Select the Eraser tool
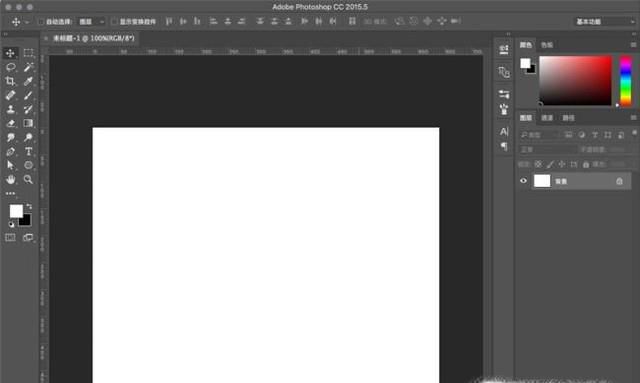640x383 pixels. tap(11, 123)
